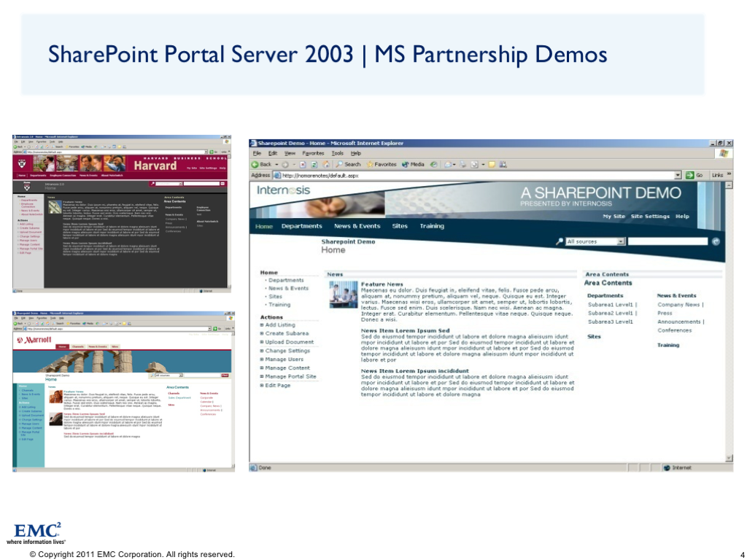The image size is (747, 560).
Task: Open Favorites star in Sharepoint Demo toolbar
Action: (370, 164)
